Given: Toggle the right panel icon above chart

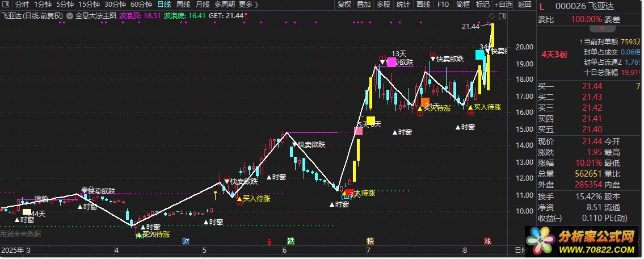Looking at the screenshot, I should tap(502, 16).
